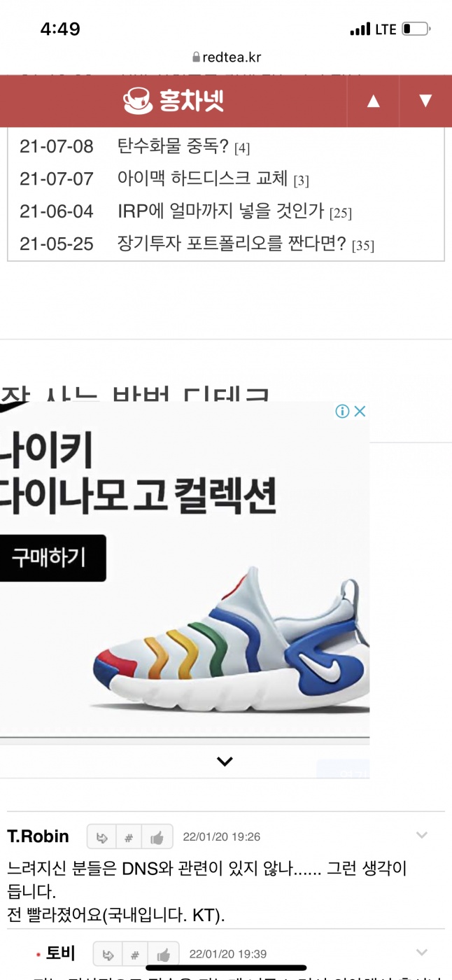The width and height of the screenshot is (452, 980).
Task: Expand options chevron on 토비's comment
Action: coord(422,953)
